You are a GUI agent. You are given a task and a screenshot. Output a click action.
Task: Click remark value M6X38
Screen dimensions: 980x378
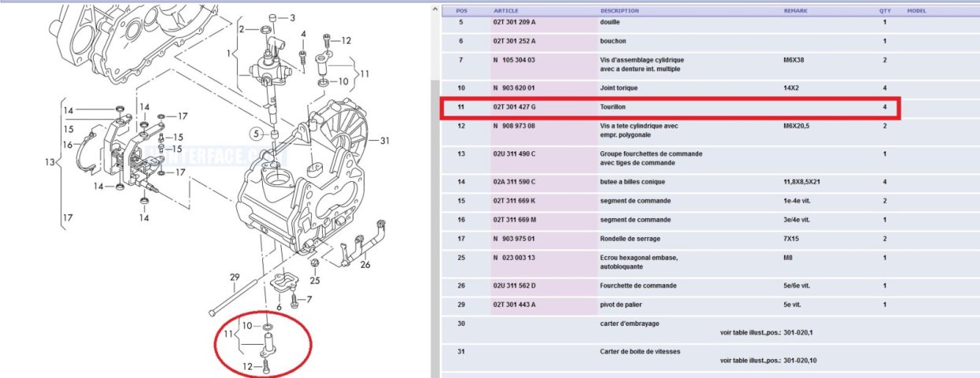793,60
